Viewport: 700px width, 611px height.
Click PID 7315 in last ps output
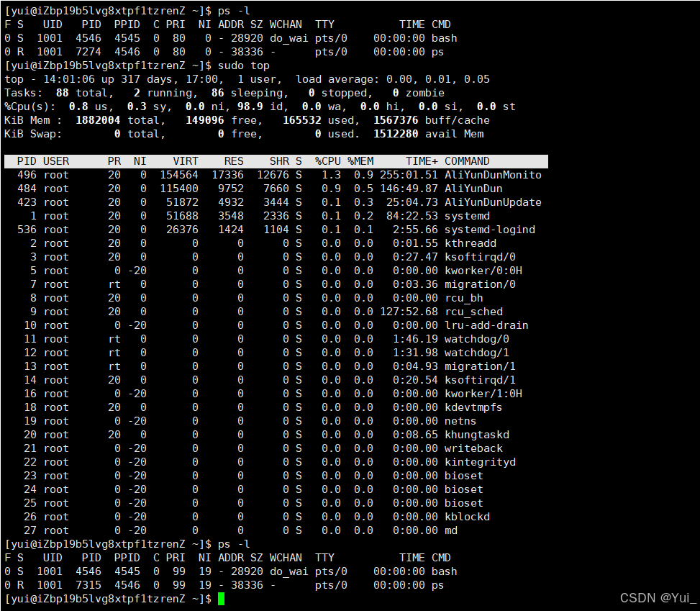(88, 585)
